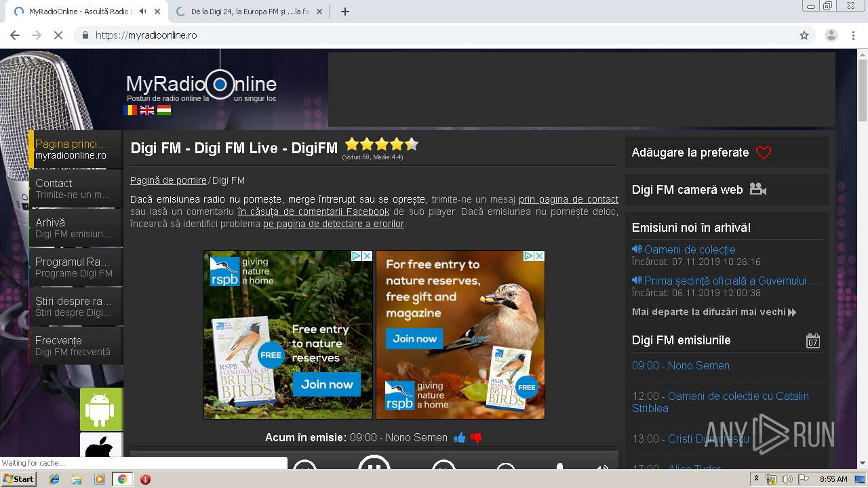Click the speaker icon next to Prima ședință oficială

click(x=637, y=281)
